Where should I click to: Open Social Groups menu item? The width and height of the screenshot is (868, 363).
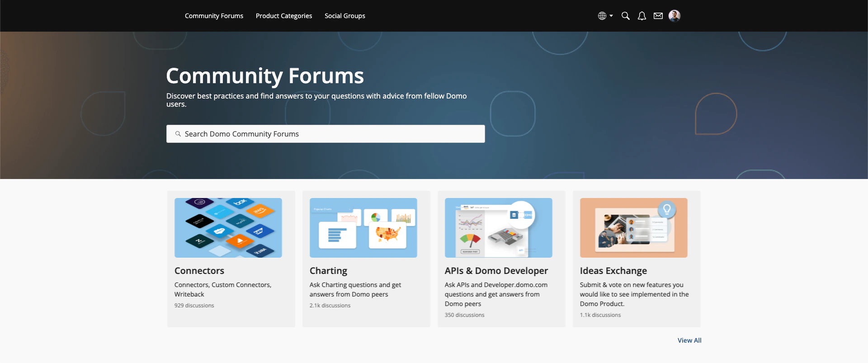[x=345, y=16]
